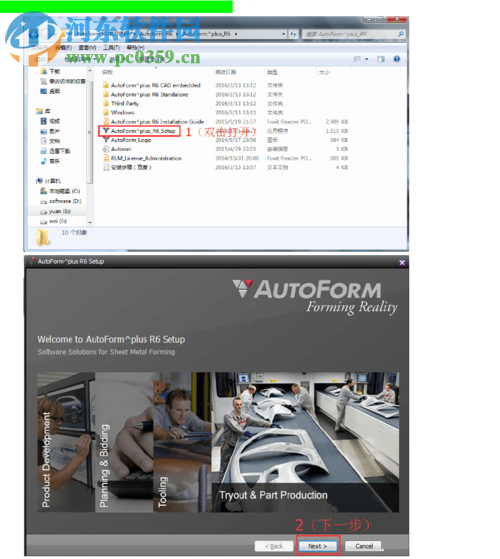Sort by the size column header
Image resolution: width=500 pixels, height=559 pixels.
[324, 72]
